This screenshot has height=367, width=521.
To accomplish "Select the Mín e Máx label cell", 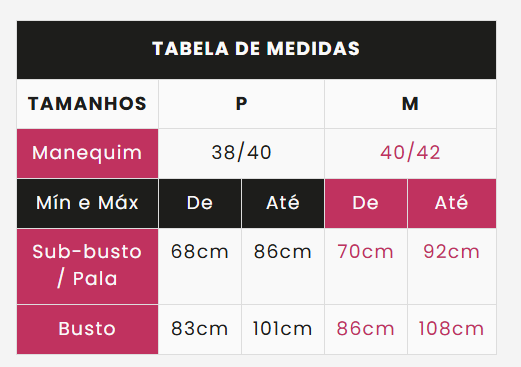I will click(x=87, y=203).
